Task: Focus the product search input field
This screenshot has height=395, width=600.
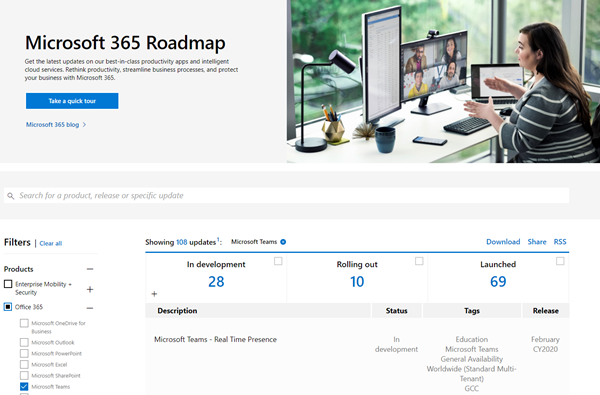Action: 287,196
